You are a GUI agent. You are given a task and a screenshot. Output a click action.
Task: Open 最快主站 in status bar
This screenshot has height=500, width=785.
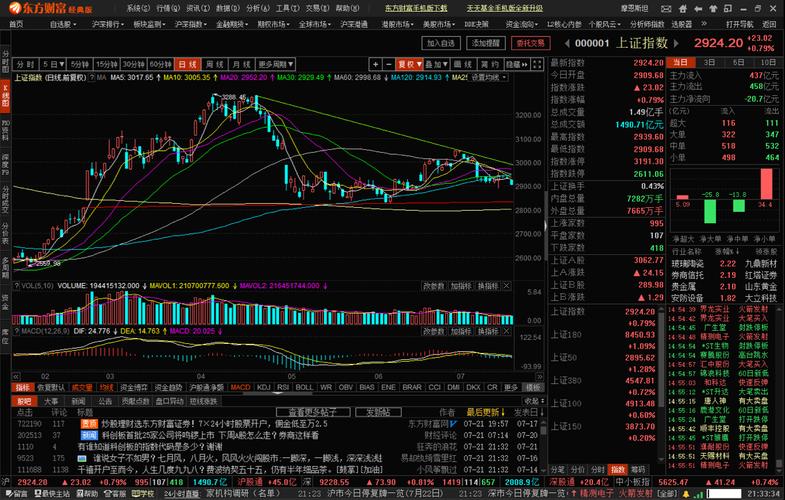coord(53,494)
